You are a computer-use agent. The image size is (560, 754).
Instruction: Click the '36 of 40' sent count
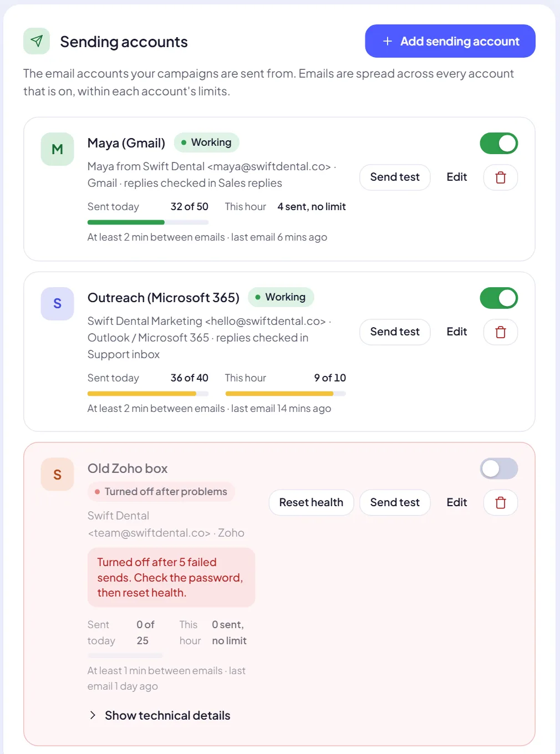190,378
